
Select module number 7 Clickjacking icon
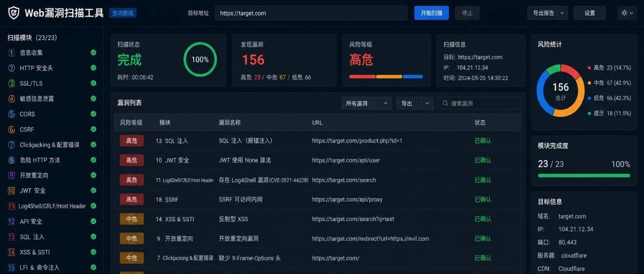tap(12, 145)
